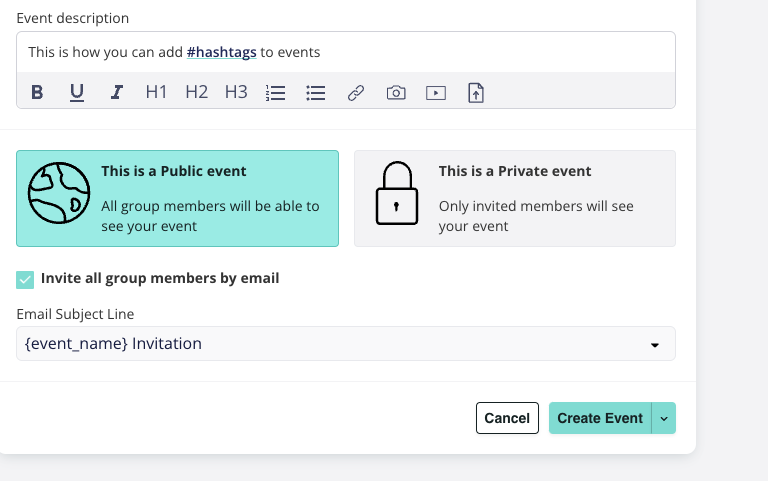Cancel the event creation

click(507, 418)
